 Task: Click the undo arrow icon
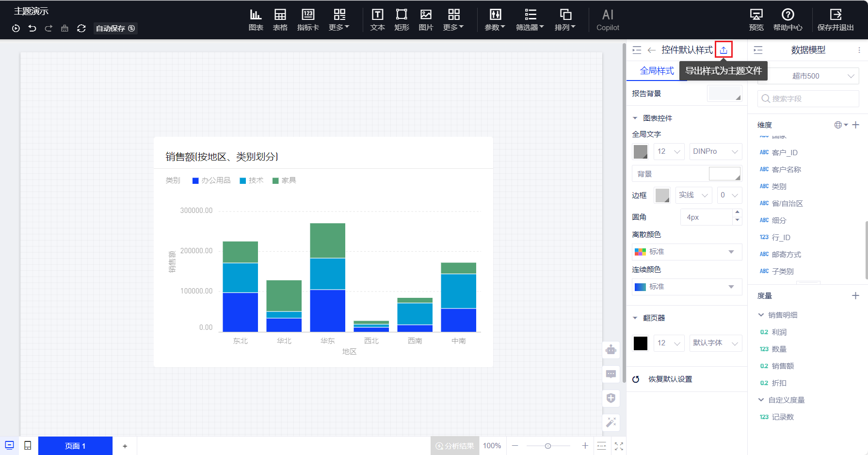click(x=32, y=29)
